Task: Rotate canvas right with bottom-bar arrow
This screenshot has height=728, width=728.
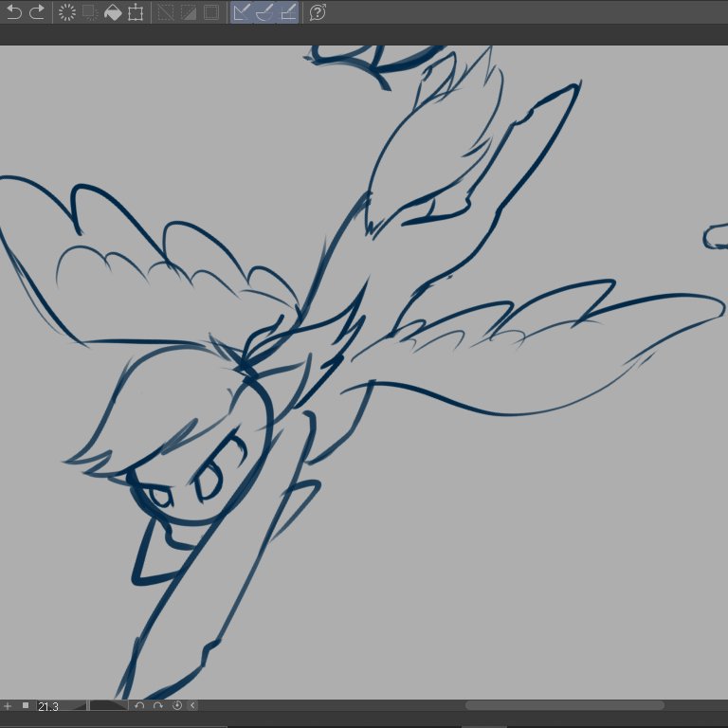Action: point(158,705)
